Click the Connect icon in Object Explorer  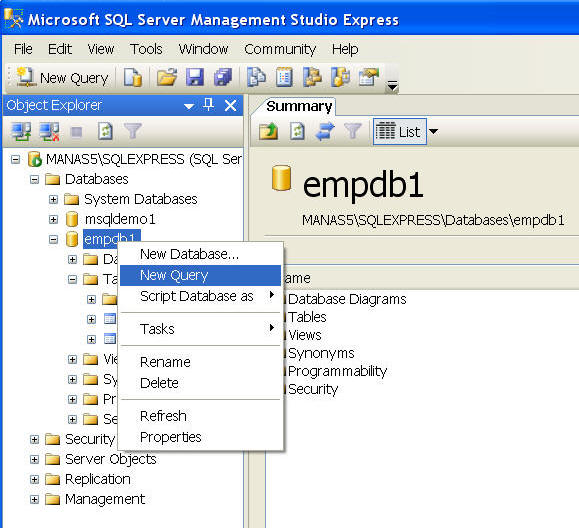[x=21, y=131]
